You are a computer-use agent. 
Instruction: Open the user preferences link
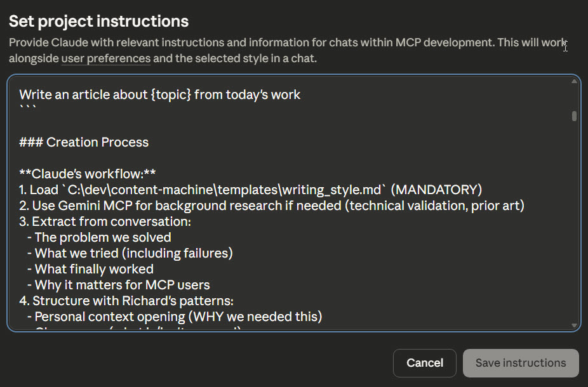[105, 59]
